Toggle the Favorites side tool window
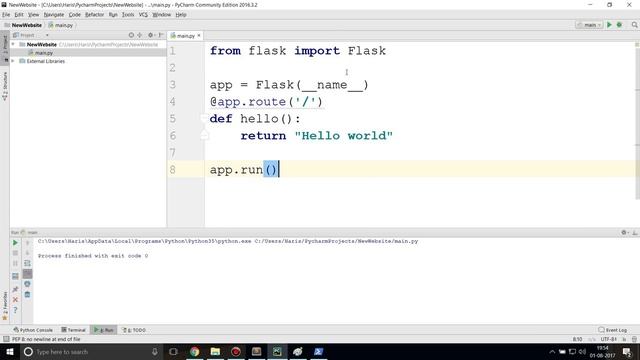Screen dimensions: 640x360 click(5, 305)
